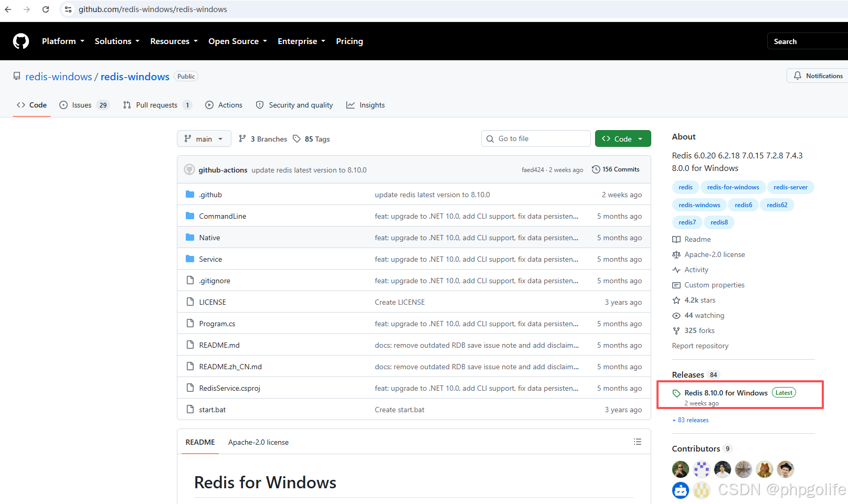Switch to the Issues tab
848x504 pixels.
point(84,105)
